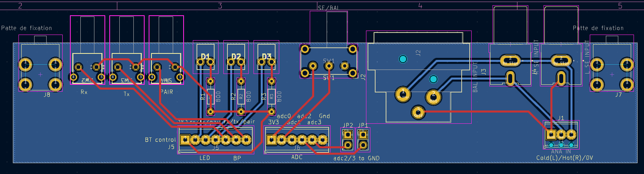Click upper cyan via inside J2 connector
The image size is (644, 174).
[x=403, y=59]
